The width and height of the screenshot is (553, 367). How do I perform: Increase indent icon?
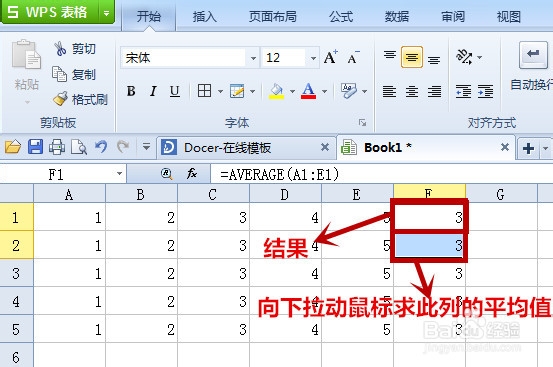coord(486,91)
